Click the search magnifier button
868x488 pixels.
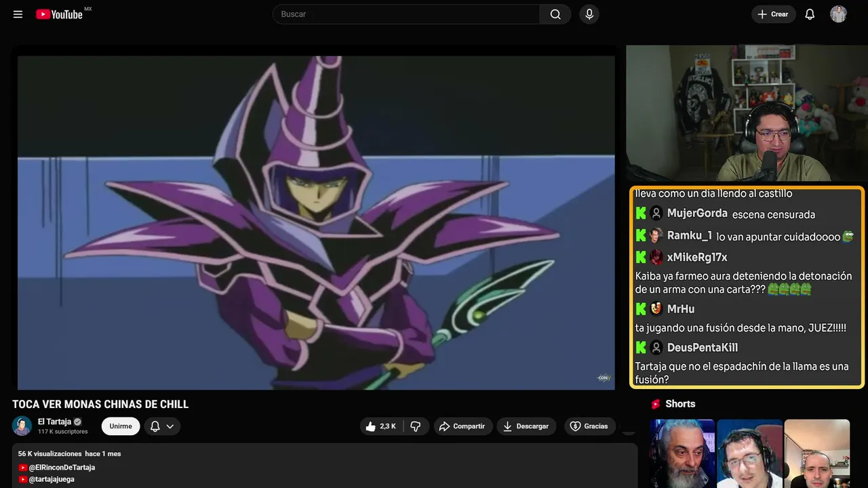555,14
